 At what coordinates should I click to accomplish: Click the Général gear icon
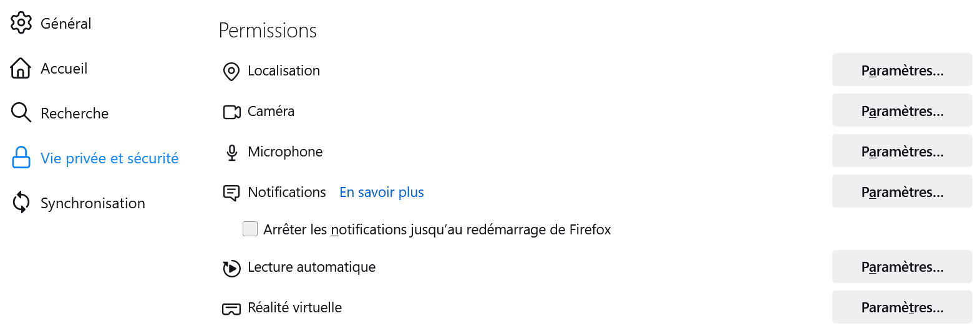pos(21,23)
